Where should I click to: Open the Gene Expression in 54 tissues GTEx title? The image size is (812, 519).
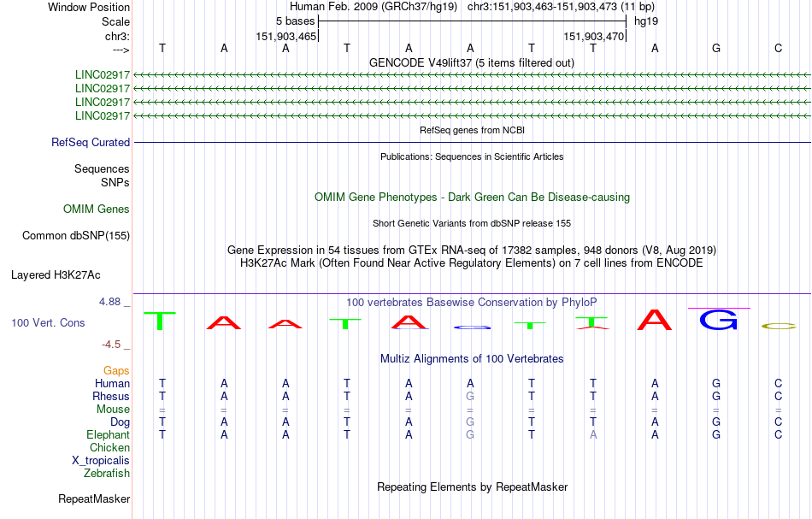coord(472,251)
